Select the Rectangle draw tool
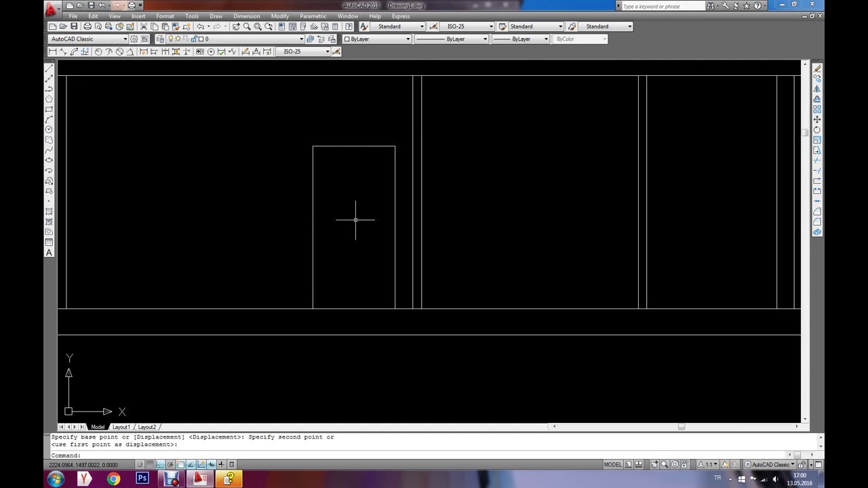 click(49, 109)
